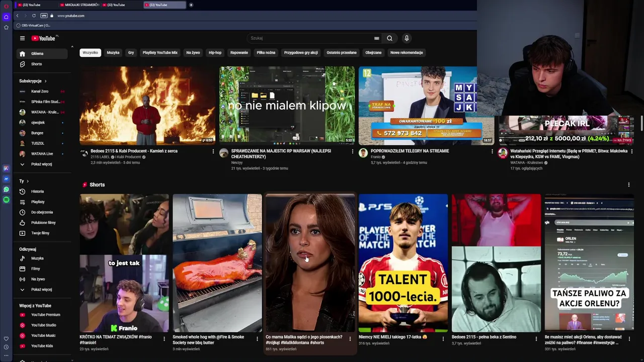The height and width of the screenshot is (362, 644).
Task: Open options for KRÓTKO NA TEMAT ZWIĄZKÓW short
Action: click(164, 339)
